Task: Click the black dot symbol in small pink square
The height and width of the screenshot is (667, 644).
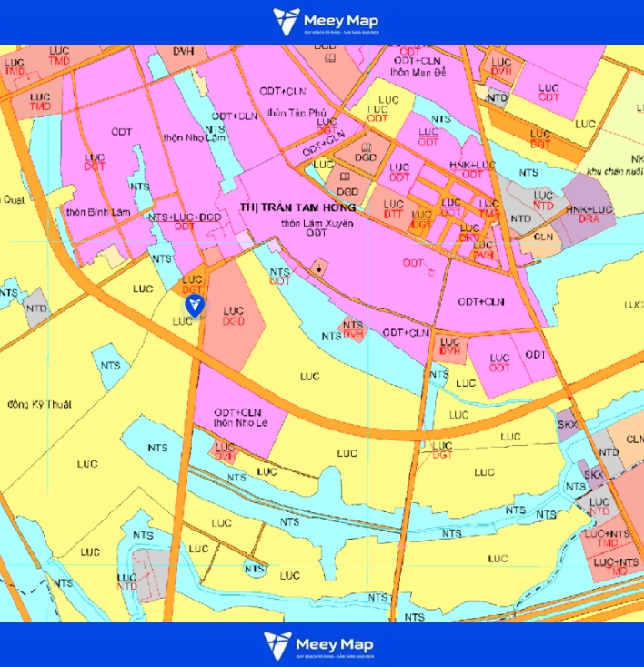Action: point(318,269)
